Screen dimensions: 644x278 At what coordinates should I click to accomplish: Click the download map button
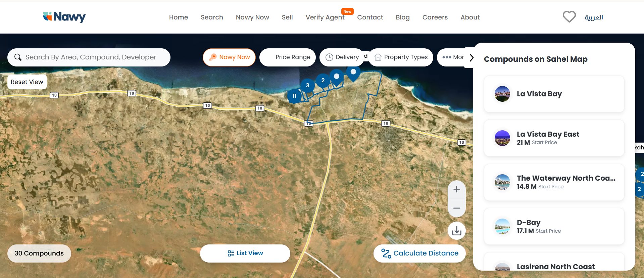[456, 231]
